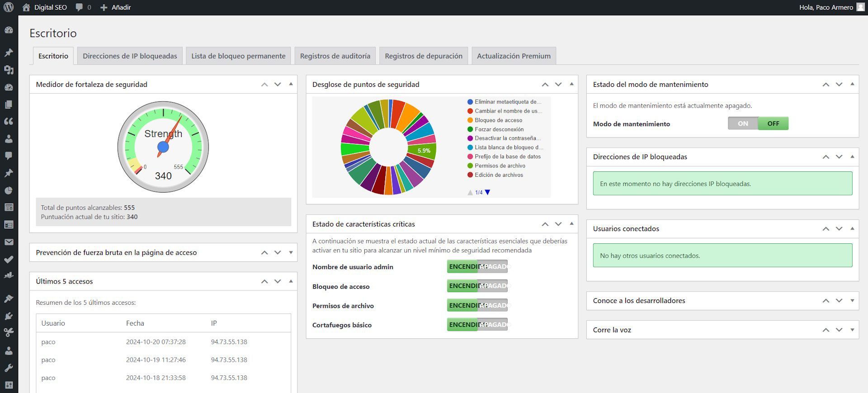Click the Digital SEO home icon
868x393 pixels.
tap(26, 7)
